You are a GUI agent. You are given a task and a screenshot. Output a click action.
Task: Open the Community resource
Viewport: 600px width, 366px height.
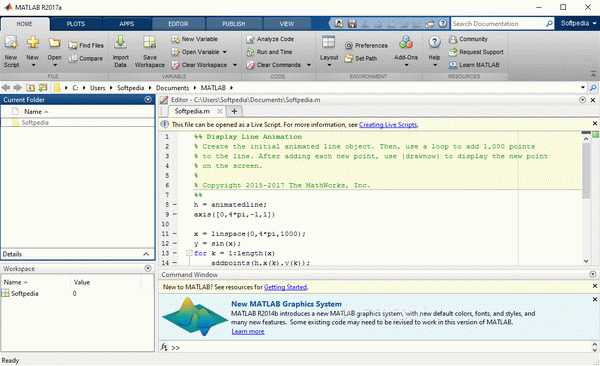(468, 39)
